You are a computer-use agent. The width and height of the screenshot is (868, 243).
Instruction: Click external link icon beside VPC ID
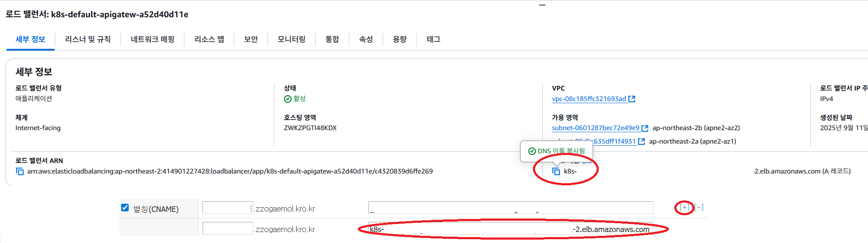(632, 99)
